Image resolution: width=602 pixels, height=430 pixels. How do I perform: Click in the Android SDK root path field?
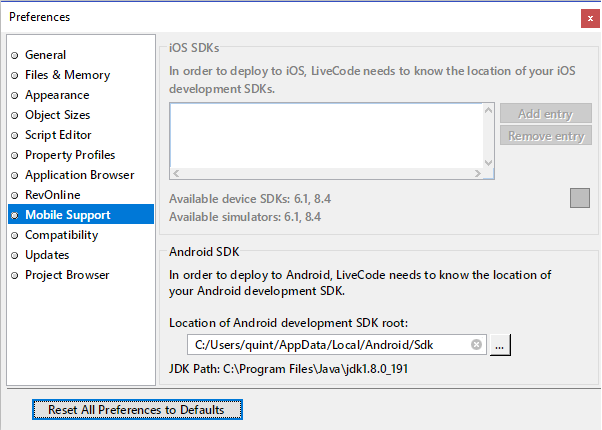(x=325, y=344)
